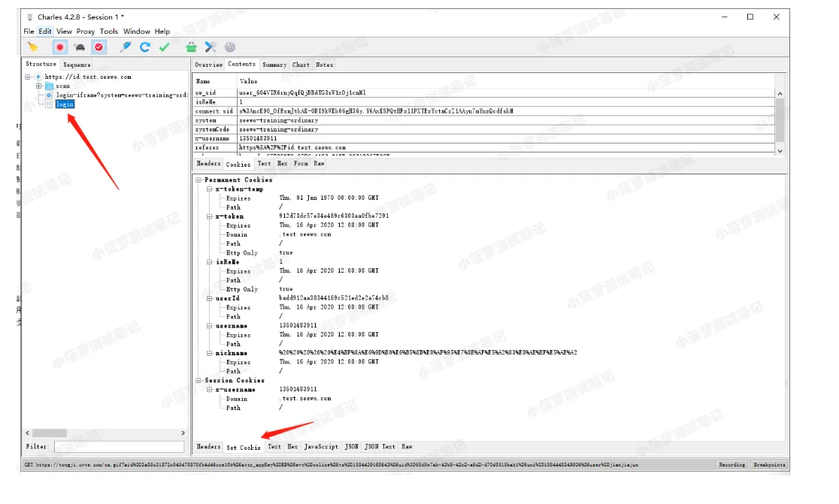839x504 pixels.
Task: Click the Recording status button
Action: pos(732,465)
